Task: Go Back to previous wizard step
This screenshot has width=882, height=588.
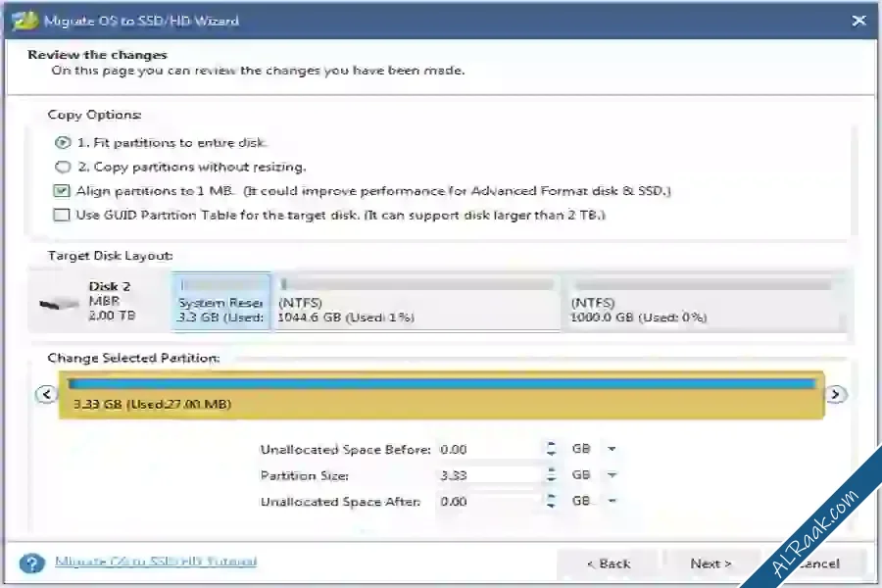Action: click(x=608, y=563)
